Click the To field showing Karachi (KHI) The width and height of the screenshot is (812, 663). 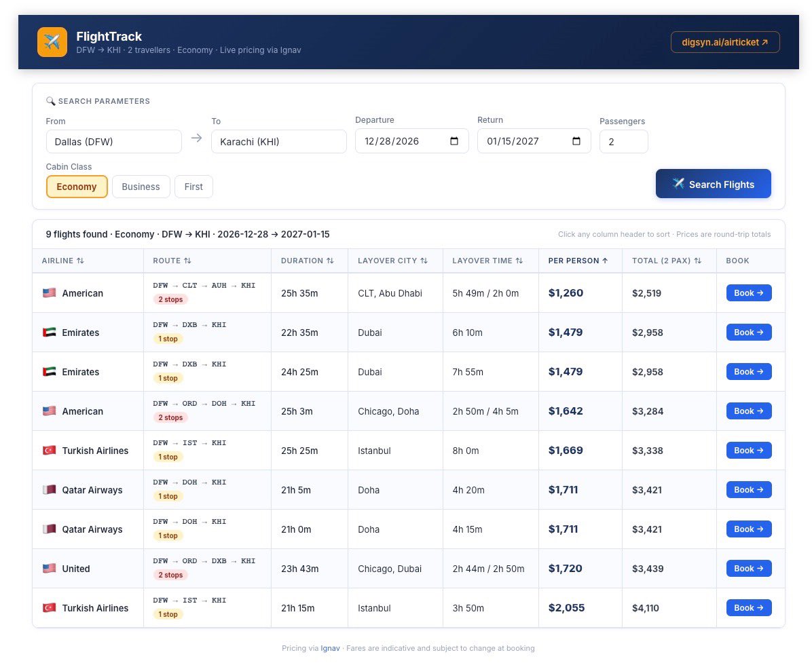coord(278,141)
